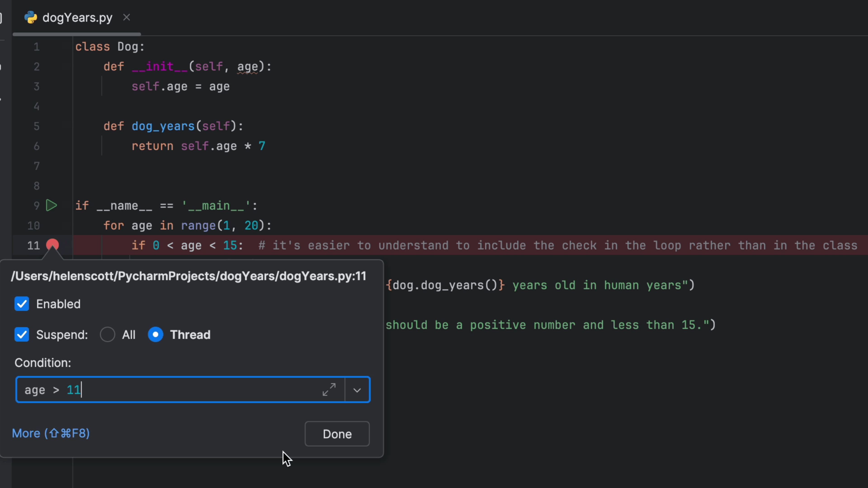Viewport: 868px width, 488px height.
Task: Click the gutter next to line 6
Action: (52, 146)
